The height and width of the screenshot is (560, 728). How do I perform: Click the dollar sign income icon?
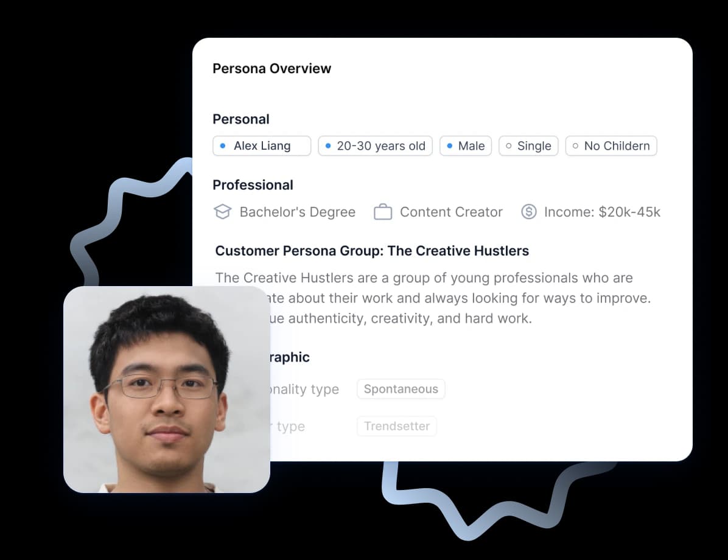pos(528,211)
